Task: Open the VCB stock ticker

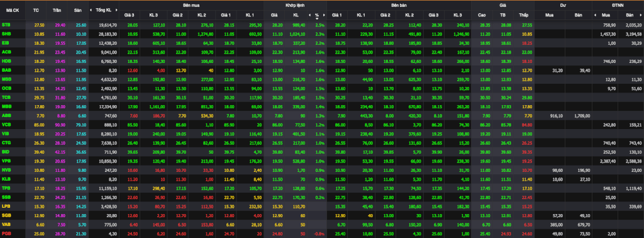Action: pyautogui.click(x=6, y=124)
